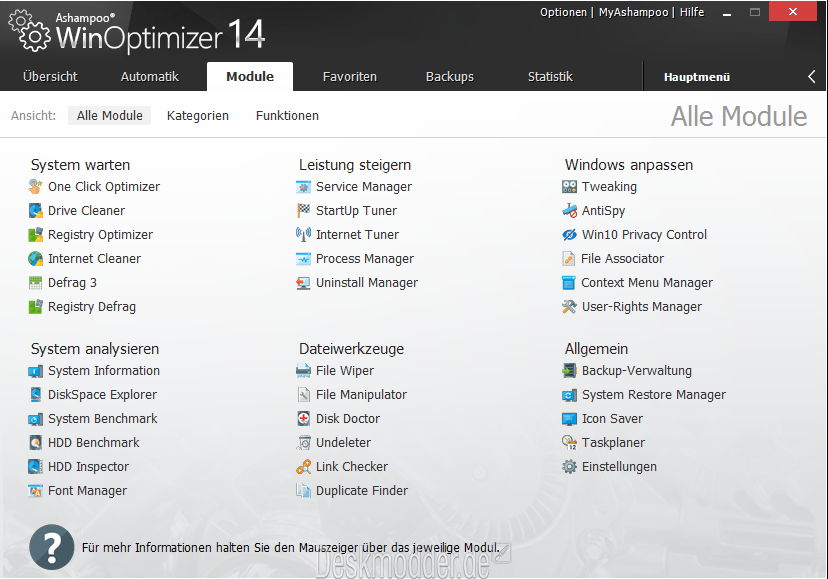This screenshot has width=828, height=579.
Task: Click the question mark help icon
Action: pyautogui.click(x=52, y=547)
